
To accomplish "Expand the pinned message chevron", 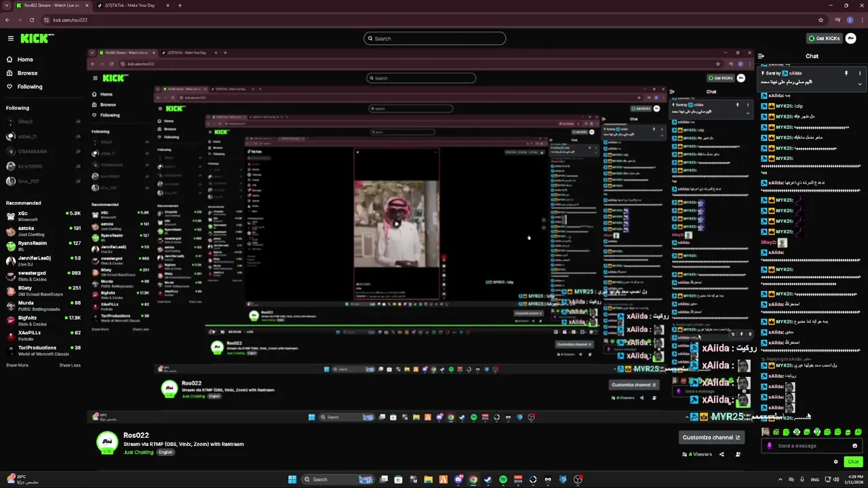I will (860, 84).
